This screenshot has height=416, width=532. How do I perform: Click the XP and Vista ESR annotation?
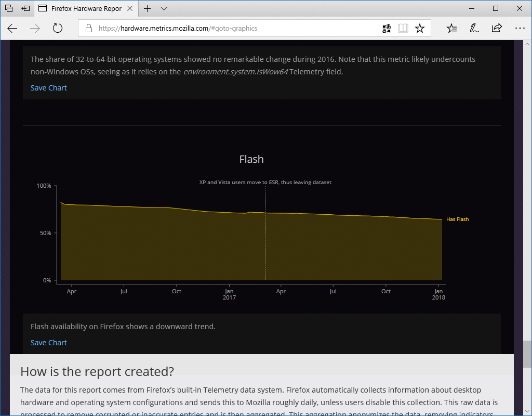point(265,183)
